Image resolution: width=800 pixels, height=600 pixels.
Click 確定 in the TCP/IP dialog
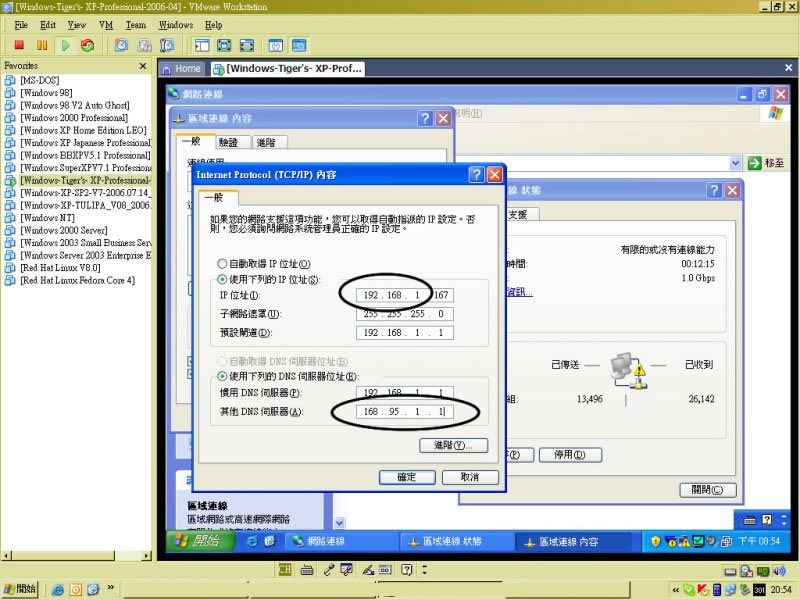tap(407, 477)
